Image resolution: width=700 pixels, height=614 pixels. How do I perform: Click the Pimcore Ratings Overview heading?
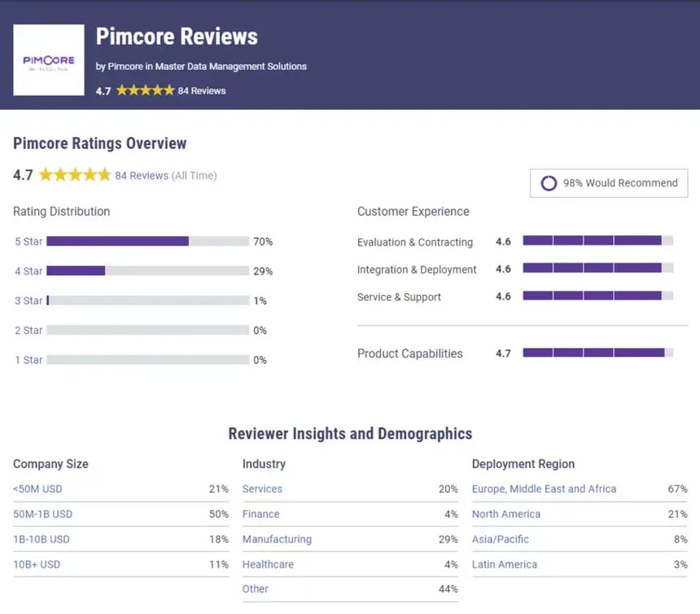point(99,143)
